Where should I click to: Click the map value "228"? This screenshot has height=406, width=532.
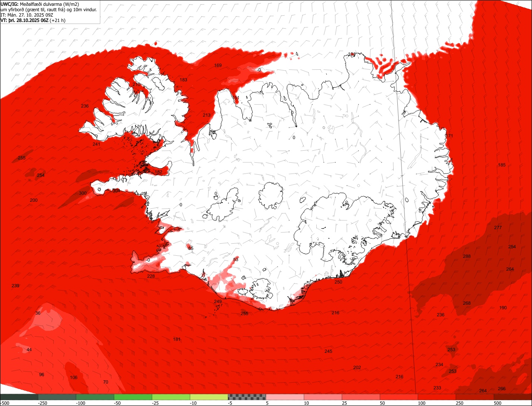tap(151, 276)
